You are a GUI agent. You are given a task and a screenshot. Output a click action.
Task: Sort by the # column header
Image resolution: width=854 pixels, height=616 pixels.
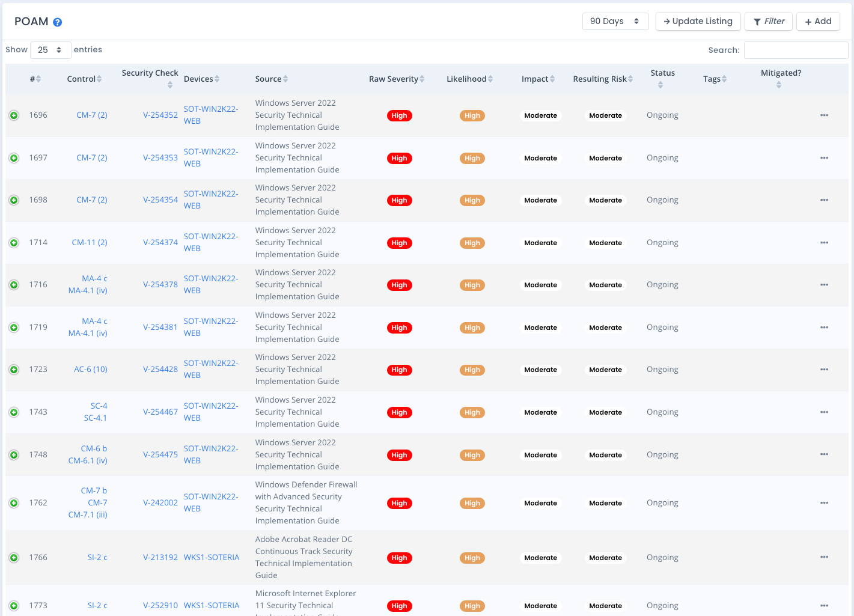coord(35,79)
